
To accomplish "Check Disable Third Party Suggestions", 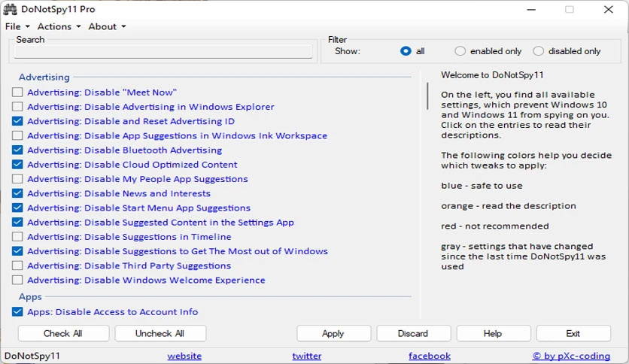I will coord(17,265).
